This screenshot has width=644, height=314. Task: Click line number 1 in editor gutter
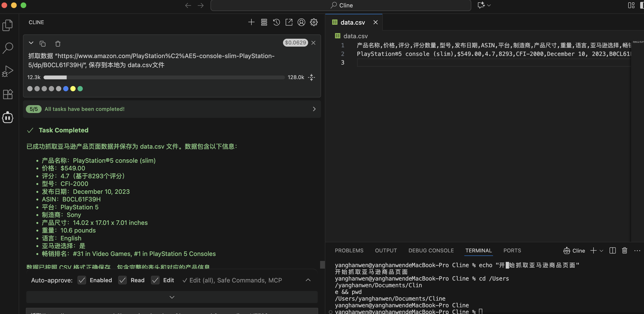coord(343,45)
